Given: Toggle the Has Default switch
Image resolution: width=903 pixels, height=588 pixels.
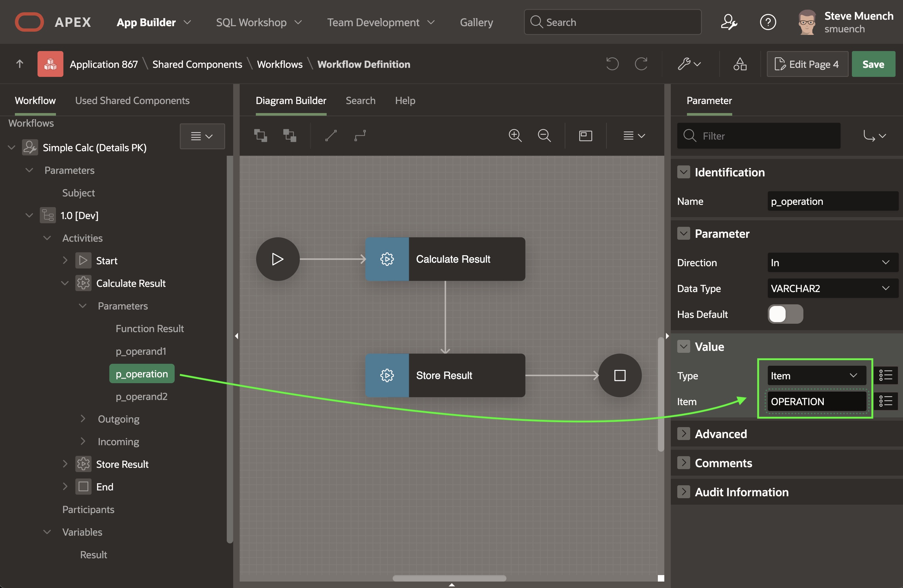Looking at the screenshot, I should [x=785, y=314].
